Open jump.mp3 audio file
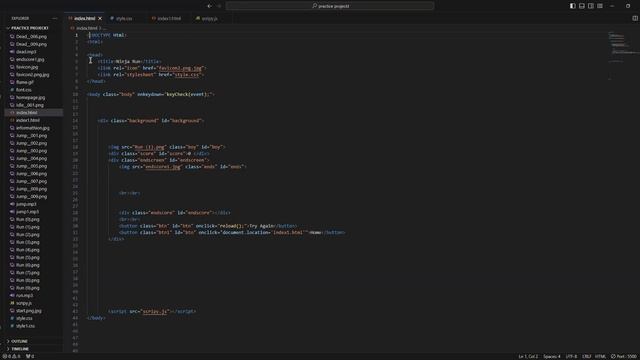This screenshot has height=360, width=640. point(26,204)
